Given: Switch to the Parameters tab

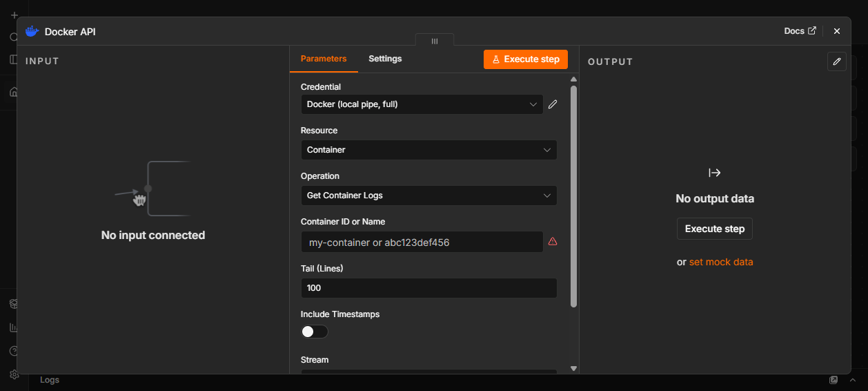Looking at the screenshot, I should tap(324, 59).
